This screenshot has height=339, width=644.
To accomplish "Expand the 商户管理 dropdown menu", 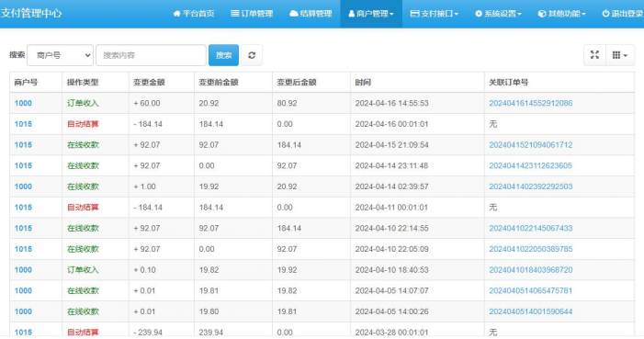I will 371,14.
